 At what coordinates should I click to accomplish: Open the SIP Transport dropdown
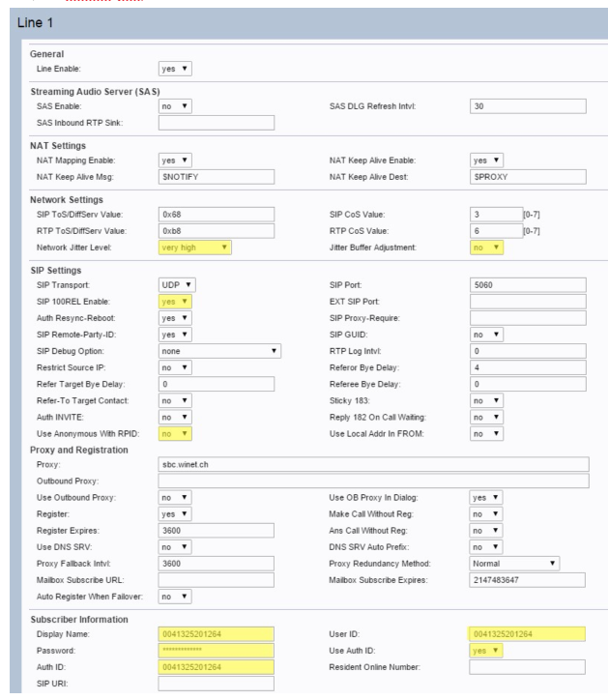coord(177,285)
